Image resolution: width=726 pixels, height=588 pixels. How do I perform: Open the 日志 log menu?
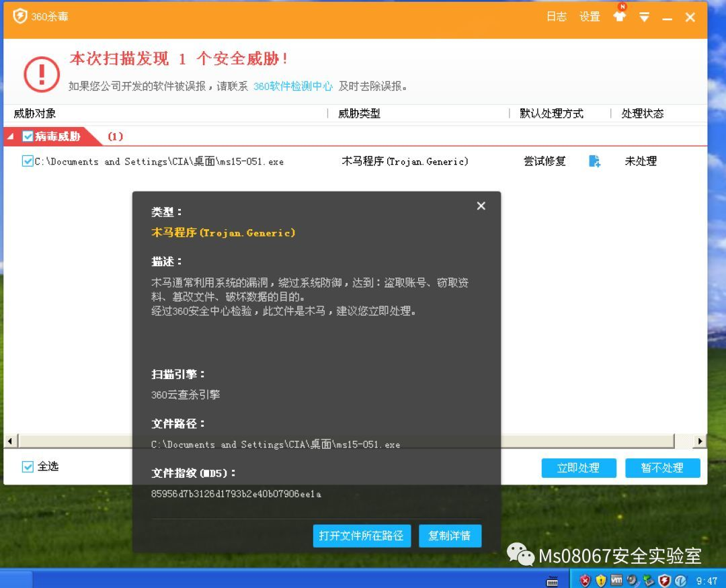coord(556,17)
